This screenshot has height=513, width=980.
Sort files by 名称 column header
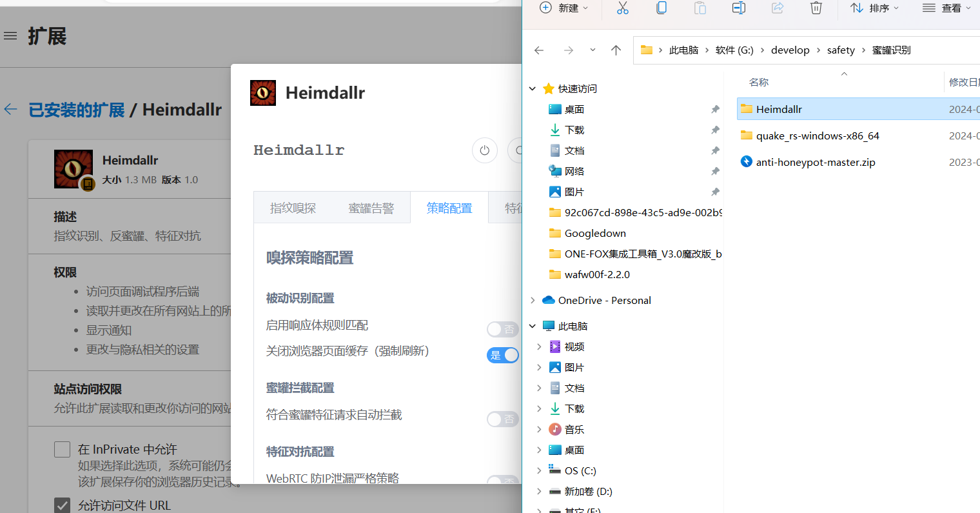click(759, 83)
